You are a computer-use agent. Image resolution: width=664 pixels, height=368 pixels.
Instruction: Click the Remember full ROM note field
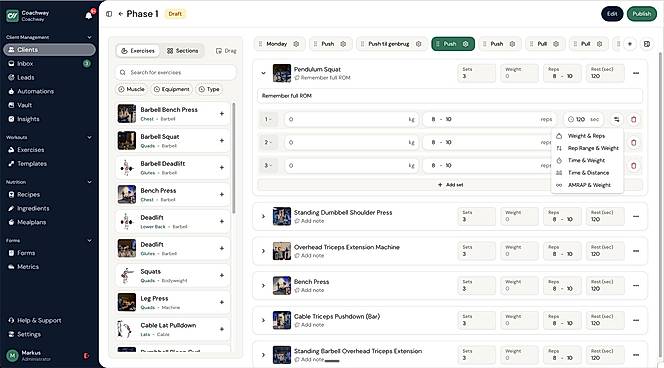point(450,96)
